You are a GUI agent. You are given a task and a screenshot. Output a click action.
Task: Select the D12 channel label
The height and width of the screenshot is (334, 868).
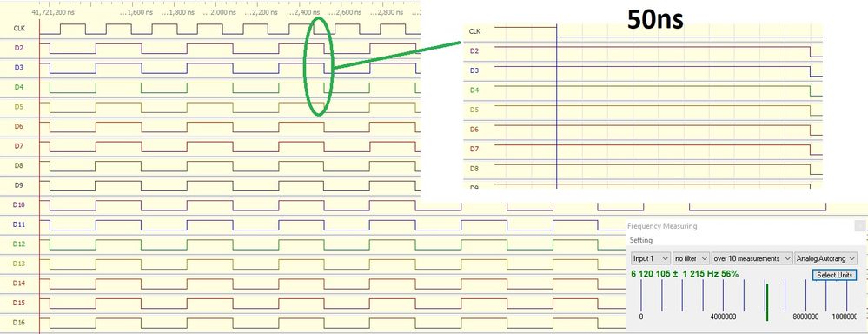pos(19,244)
